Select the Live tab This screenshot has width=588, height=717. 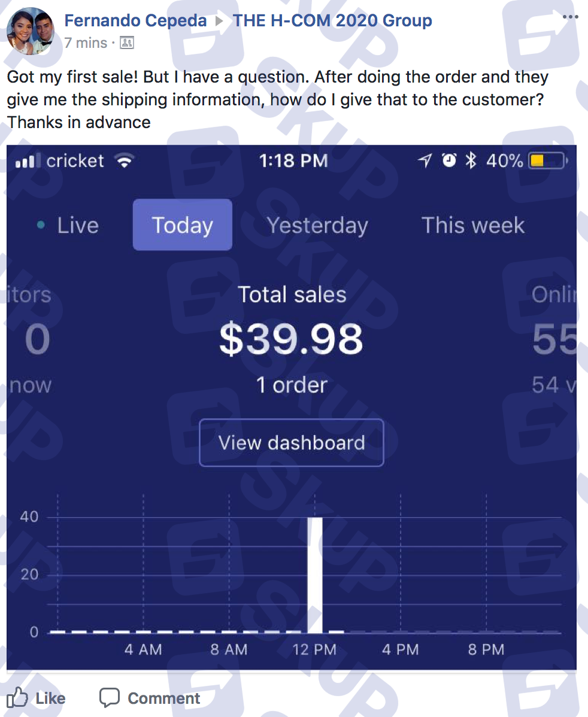(68, 225)
